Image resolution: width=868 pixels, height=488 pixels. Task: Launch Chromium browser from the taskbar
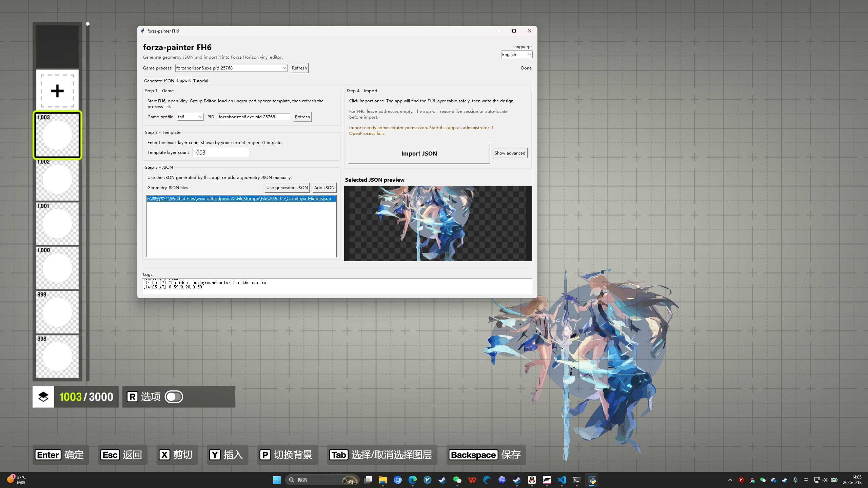pos(398,480)
